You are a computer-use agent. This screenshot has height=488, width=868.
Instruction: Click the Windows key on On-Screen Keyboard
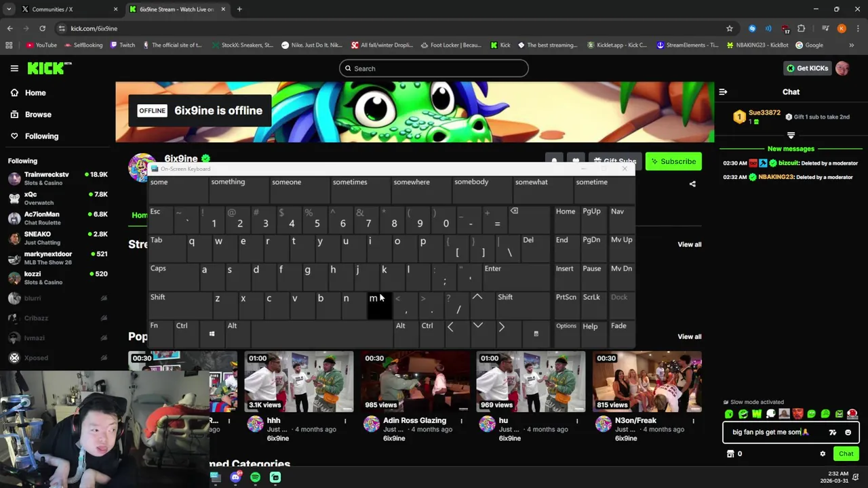[x=212, y=333]
